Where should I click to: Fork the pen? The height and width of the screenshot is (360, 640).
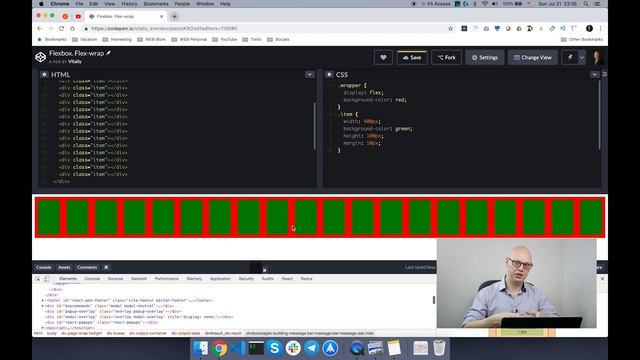[x=446, y=58]
